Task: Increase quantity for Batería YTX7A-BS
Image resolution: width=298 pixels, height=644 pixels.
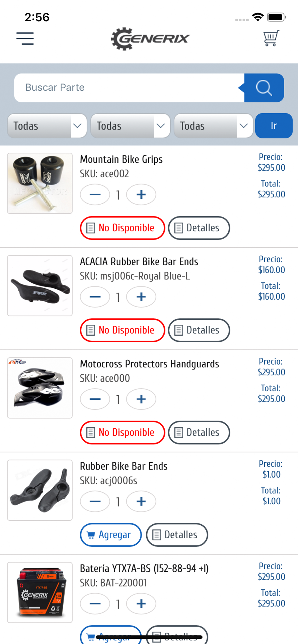Action: pos(141,604)
